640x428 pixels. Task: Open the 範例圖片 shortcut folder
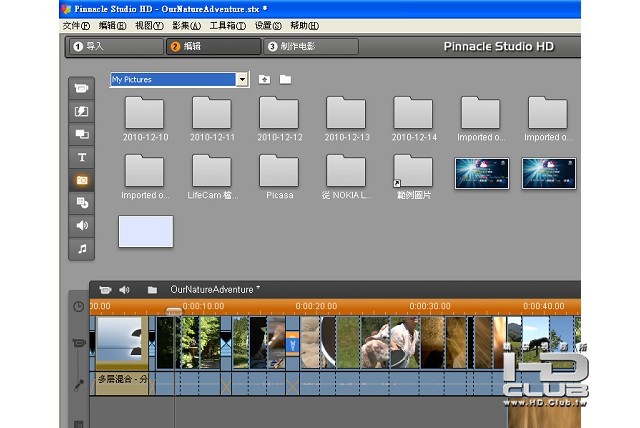tap(414, 177)
